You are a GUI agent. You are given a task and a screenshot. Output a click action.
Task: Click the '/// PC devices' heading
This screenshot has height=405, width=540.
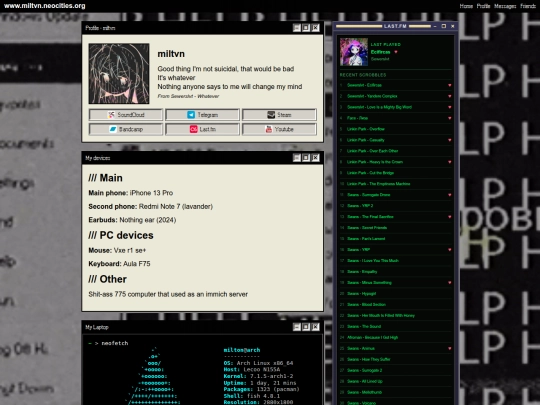coord(121,235)
